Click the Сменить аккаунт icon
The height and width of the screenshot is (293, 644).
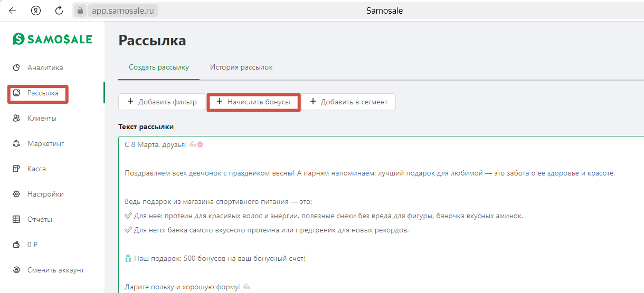[16, 270]
